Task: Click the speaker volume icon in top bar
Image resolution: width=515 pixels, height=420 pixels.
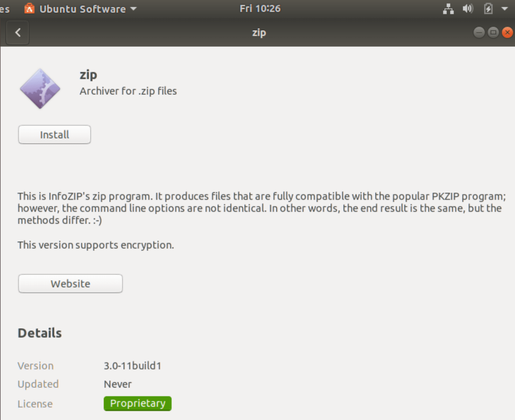Action: pos(468,8)
